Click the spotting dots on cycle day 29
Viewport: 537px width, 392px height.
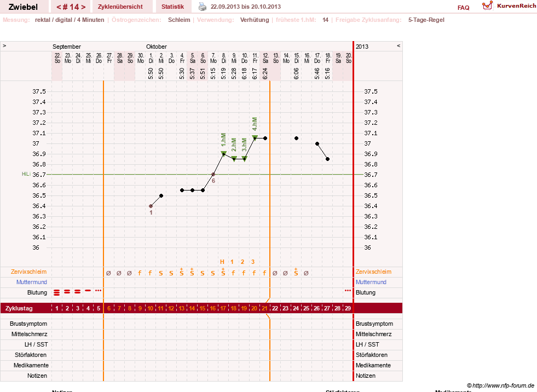click(348, 291)
